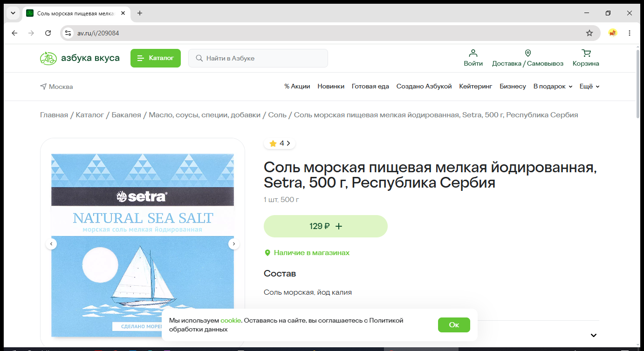Go to Главная breadcrumb link

(x=54, y=115)
